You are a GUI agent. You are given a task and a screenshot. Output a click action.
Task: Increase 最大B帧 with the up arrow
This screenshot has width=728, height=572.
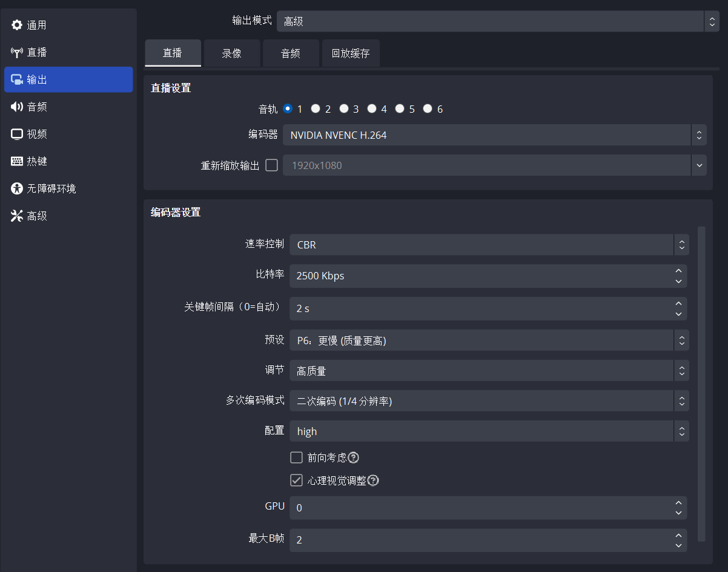[x=678, y=534]
